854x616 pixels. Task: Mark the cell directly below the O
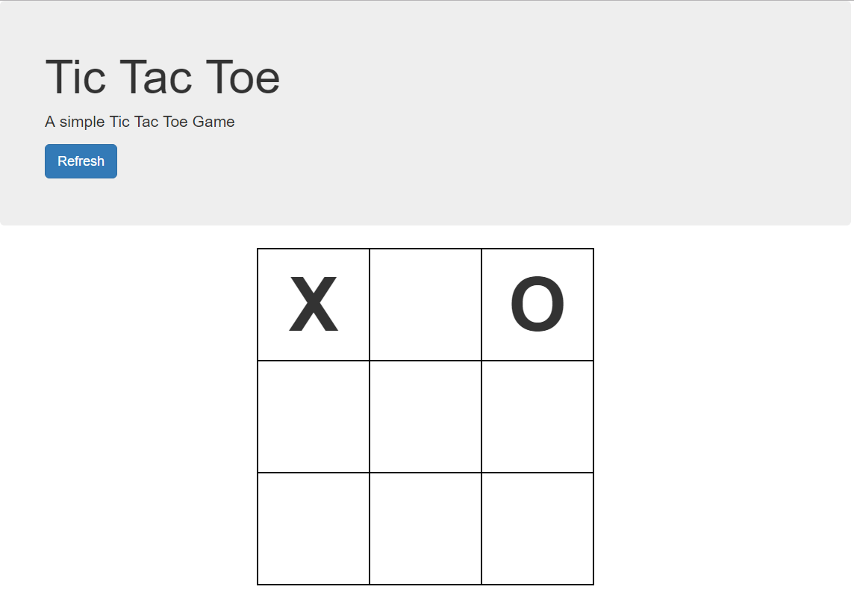(537, 417)
